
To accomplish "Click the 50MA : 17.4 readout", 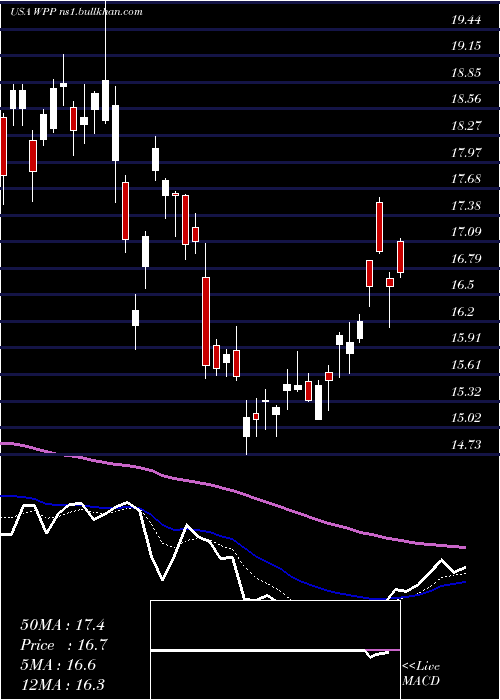I will tap(62, 625).
